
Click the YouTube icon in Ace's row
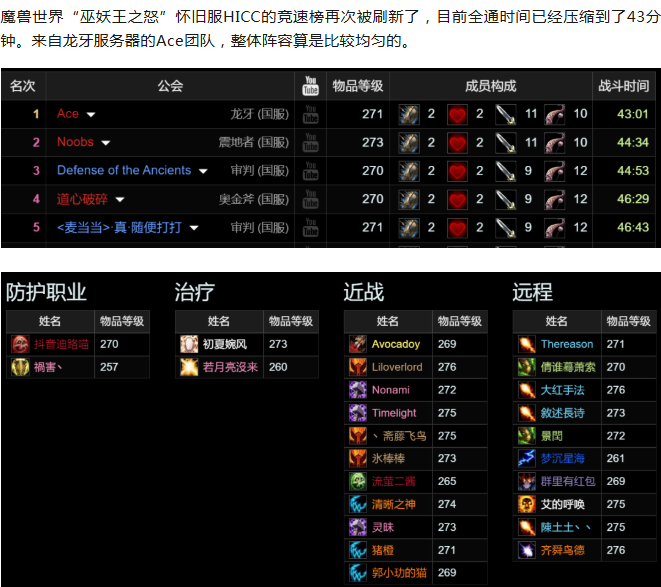[310, 114]
